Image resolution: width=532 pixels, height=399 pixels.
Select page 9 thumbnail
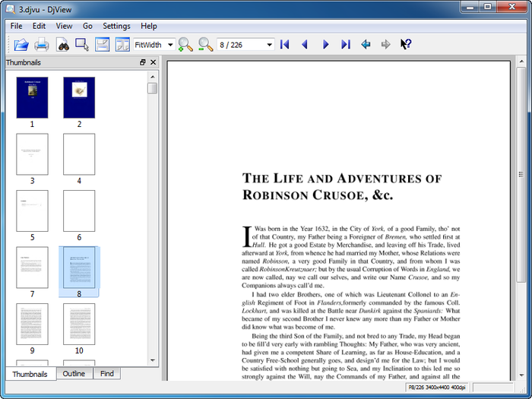pos(32,325)
